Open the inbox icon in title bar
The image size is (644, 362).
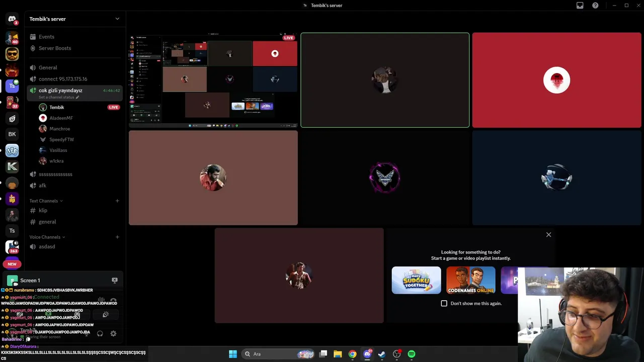pos(580,6)
